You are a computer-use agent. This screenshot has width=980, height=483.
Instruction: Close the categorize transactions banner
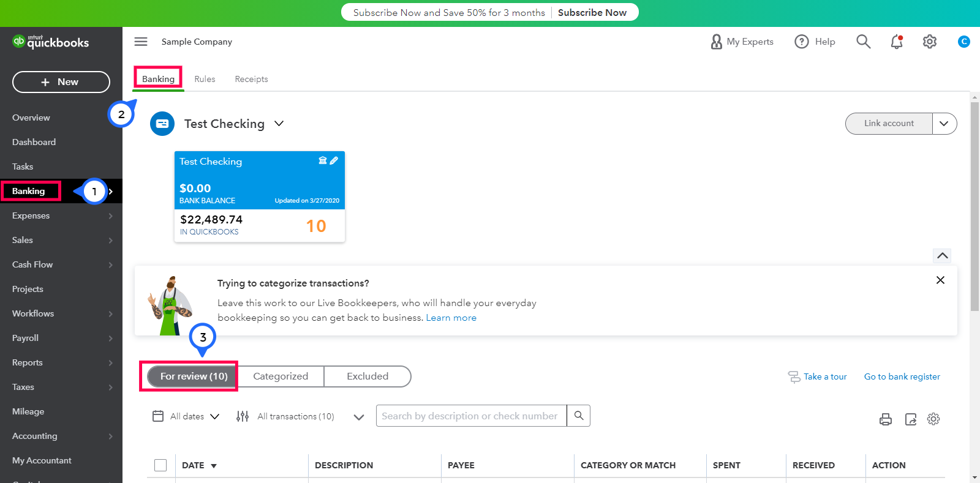[940, 280]
